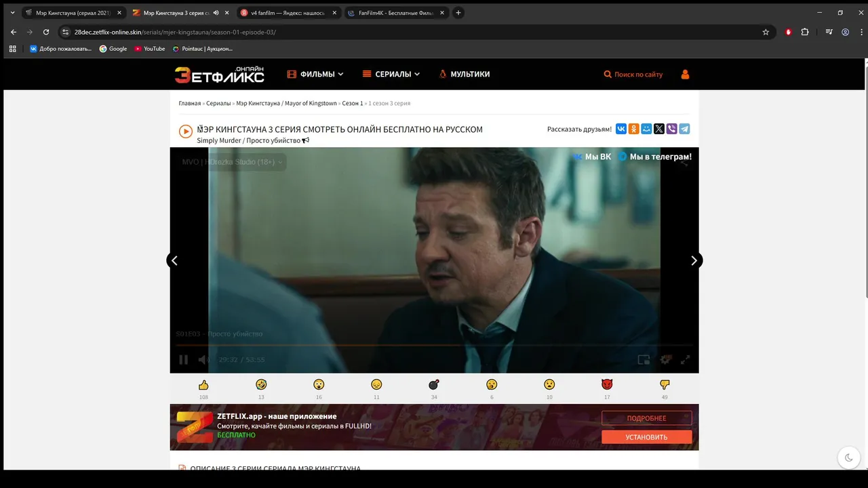Click the address bar URL
The width and height of the screenshot is (868, 488).
175,32
